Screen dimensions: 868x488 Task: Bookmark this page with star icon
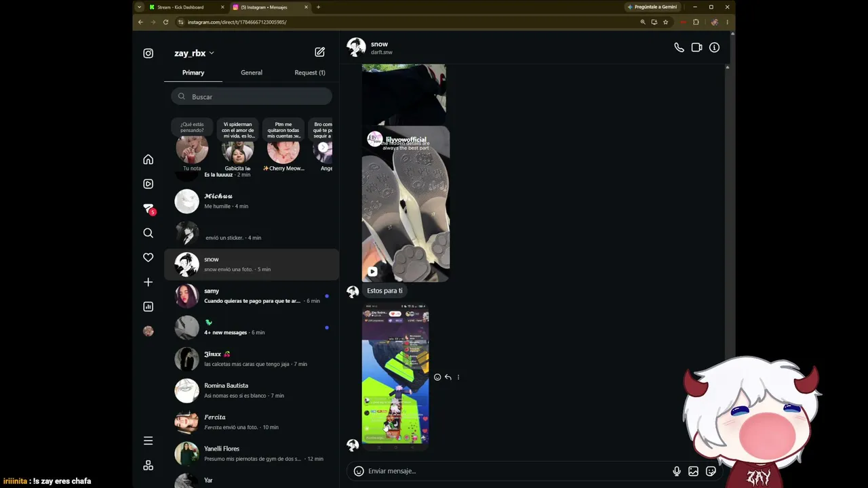(x=665, y=22)
